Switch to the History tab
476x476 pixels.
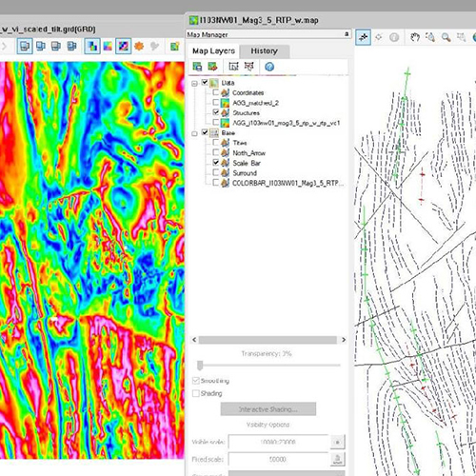(x=264, y=51)
